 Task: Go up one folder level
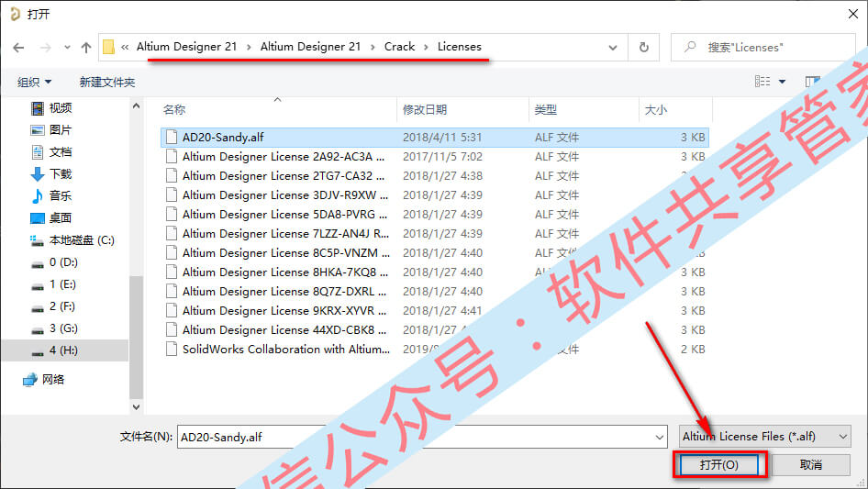tap(86, 48)
